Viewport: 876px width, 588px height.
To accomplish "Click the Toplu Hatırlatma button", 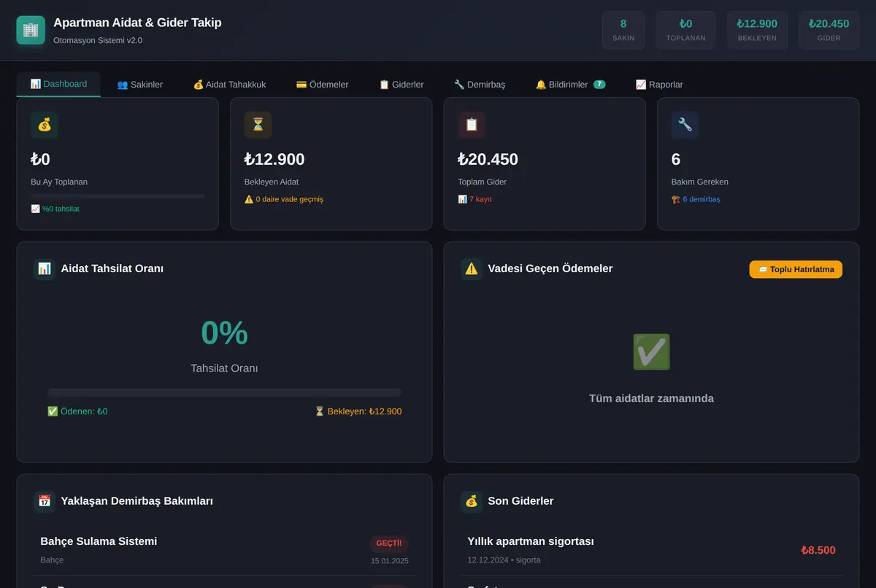I will point(796,269).
